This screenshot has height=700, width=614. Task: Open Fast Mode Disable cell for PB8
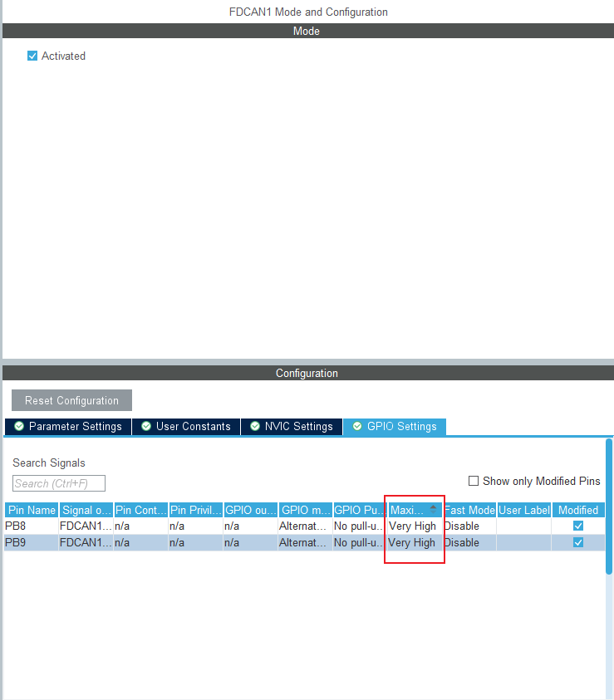click(469, 526)
